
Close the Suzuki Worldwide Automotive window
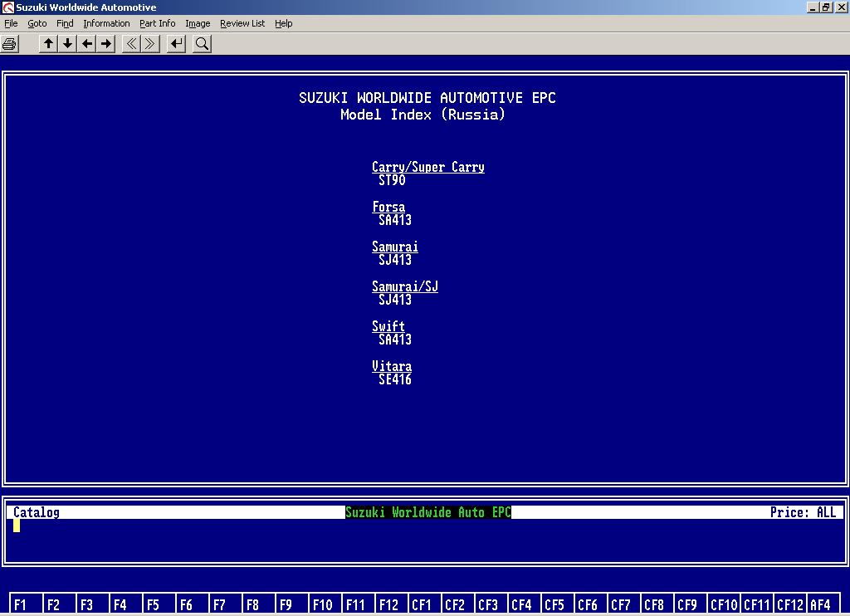pos(842,7)
